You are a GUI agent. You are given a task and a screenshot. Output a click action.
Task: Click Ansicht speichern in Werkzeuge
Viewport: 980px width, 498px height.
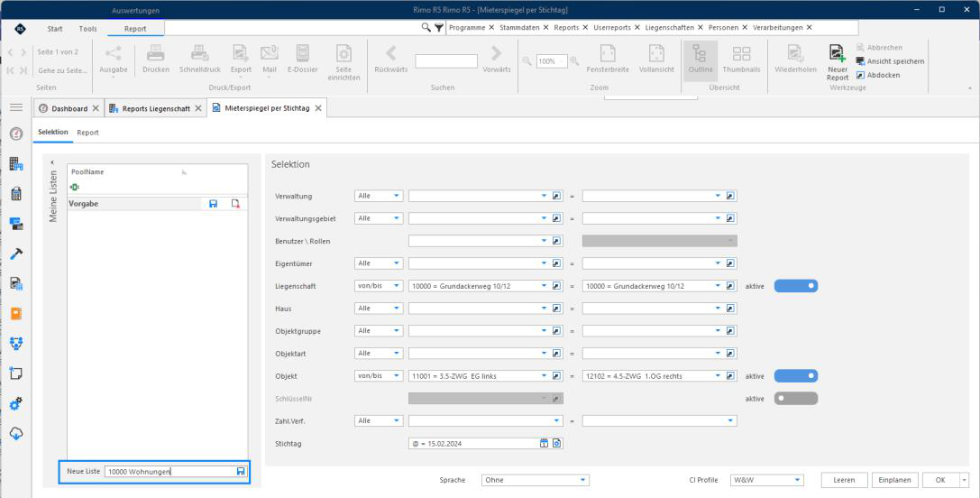[x=890, y=61]
